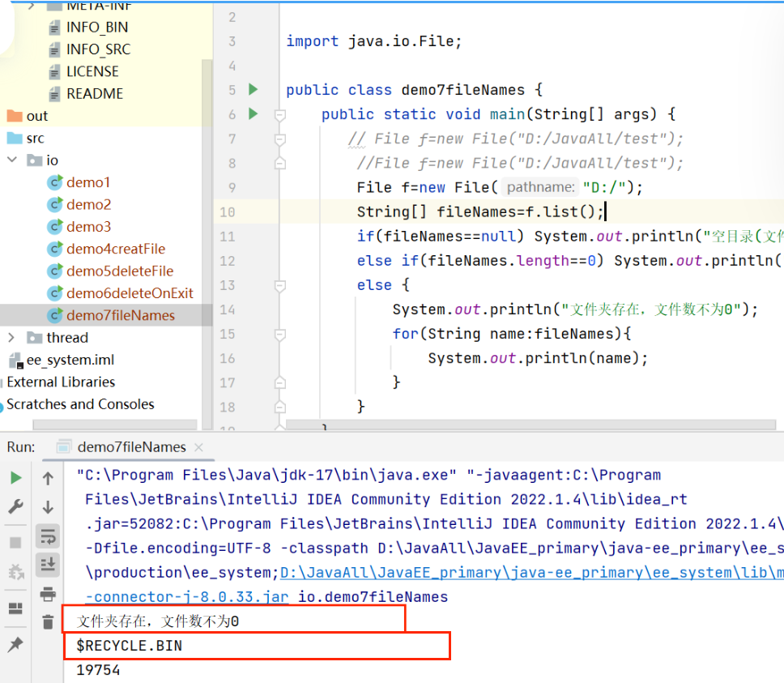This screenshot has height=683, width=784.
Task: Collapse main method fold marker line 6
Action: pyautogui.click(x=280, y=116)
